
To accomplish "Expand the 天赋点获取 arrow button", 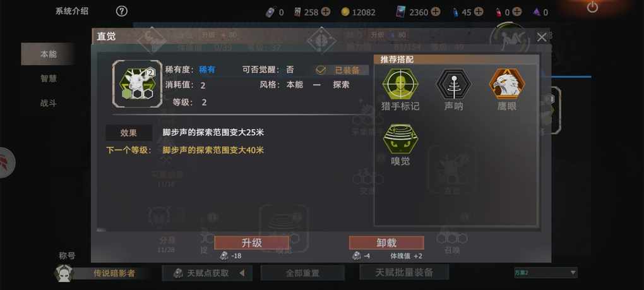I will click(242, 273).
